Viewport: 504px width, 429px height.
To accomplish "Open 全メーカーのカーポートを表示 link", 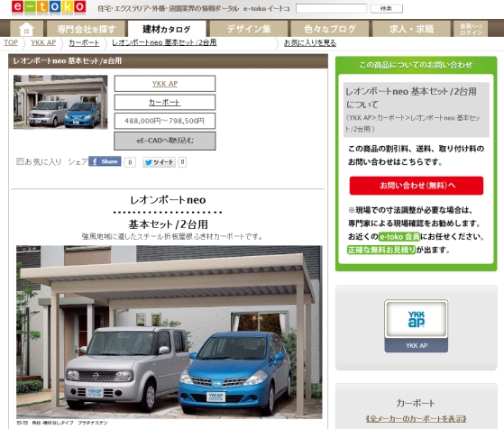I will point(417,419).
